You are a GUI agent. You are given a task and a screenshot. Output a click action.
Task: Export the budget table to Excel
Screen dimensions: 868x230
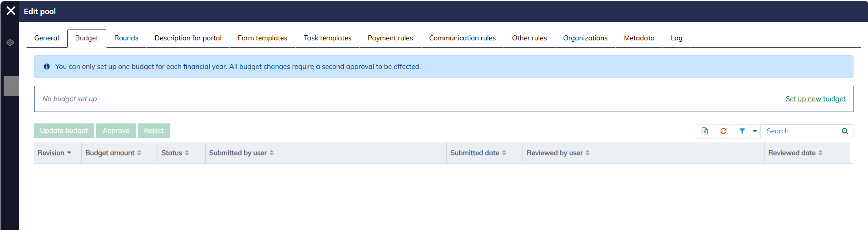tap(705, 131)
